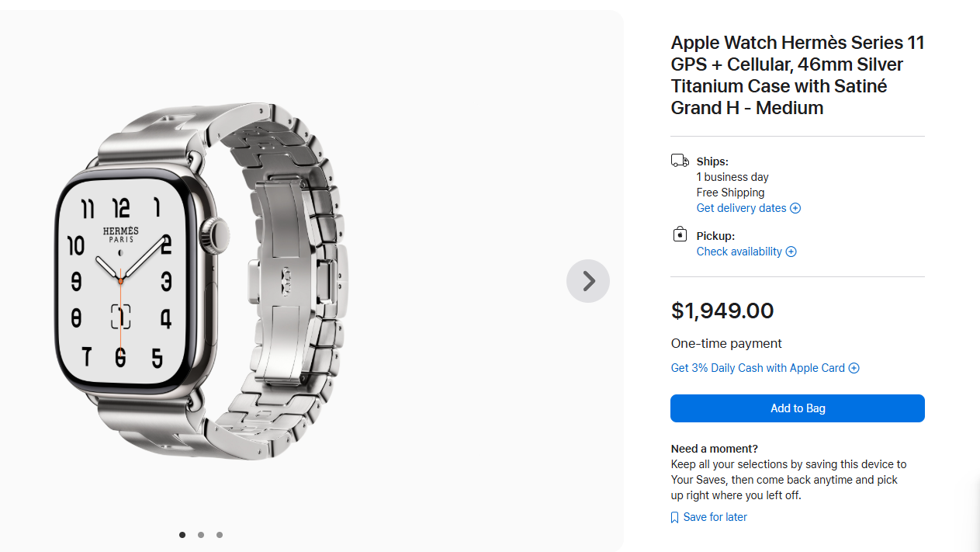Viewport: 980px width, 552px height.
Task: Open Get delivery dates
Action: [x=741, y=208]
